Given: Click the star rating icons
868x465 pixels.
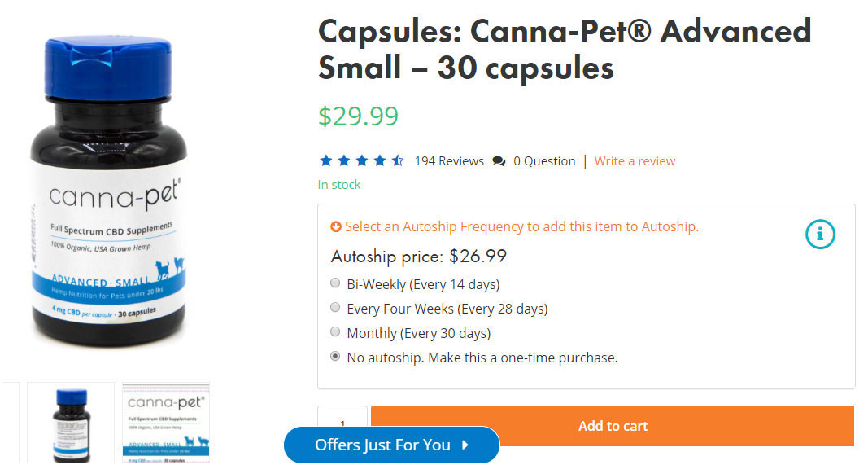Looking at the screenshot, I should click(361, 161).
